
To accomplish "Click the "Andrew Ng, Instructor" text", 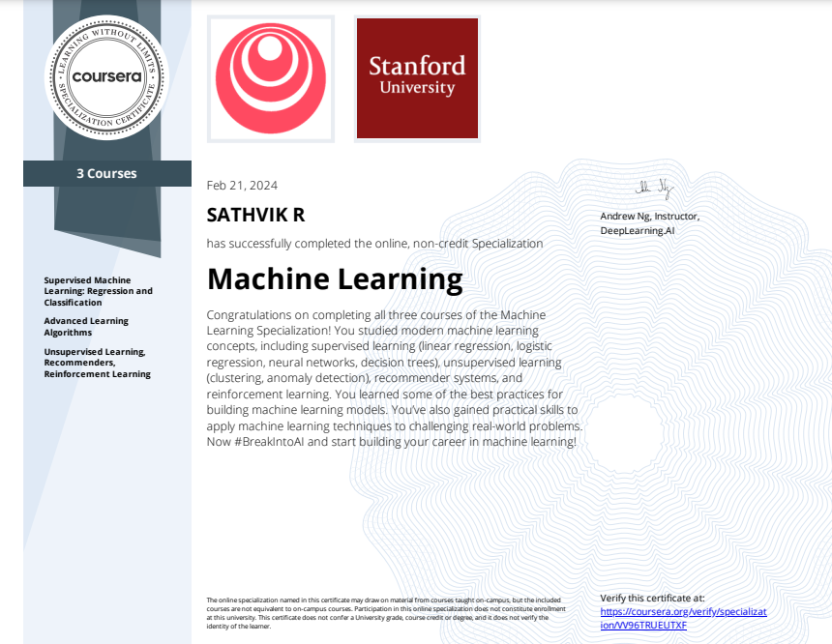I will pyautogui.click(x=649, y=217).
